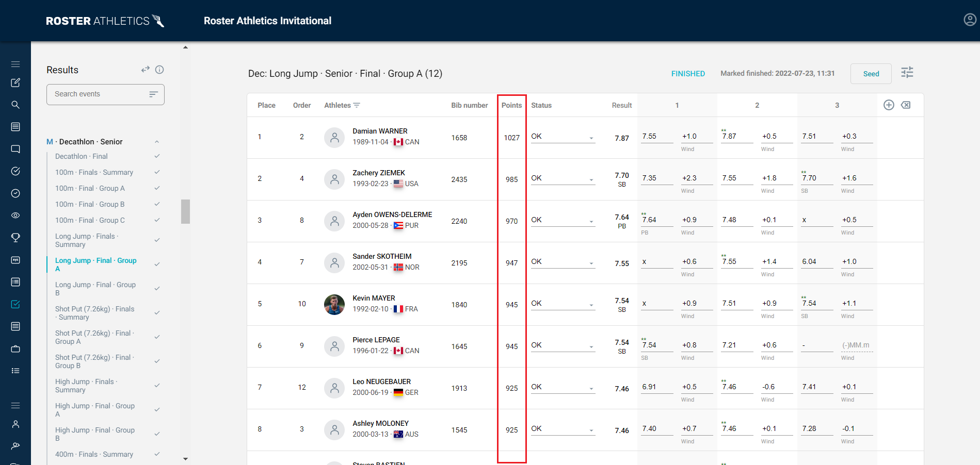Collapse the M · Decathlon · Senior section
Screen dimensions: 980x465
coord(157,141)
